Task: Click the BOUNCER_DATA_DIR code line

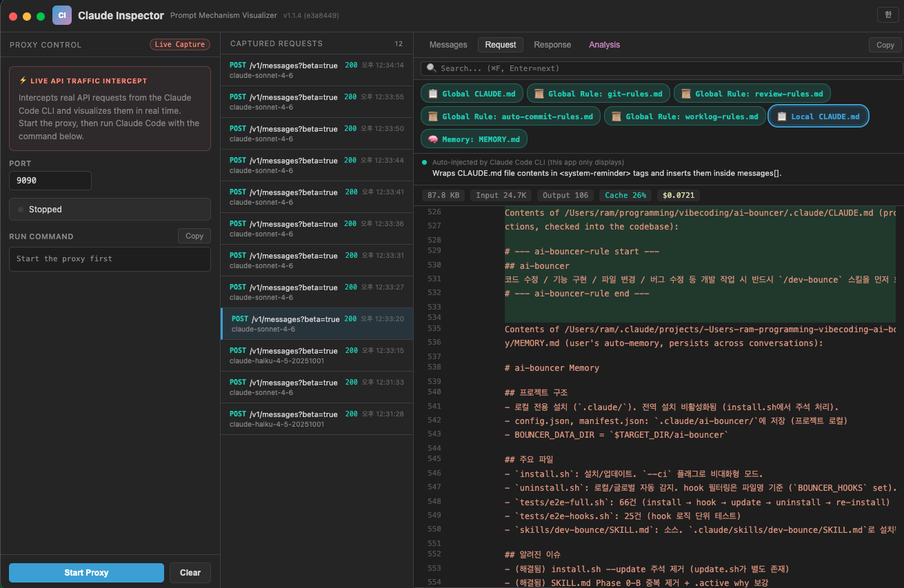Action: (x=616, y=435)
